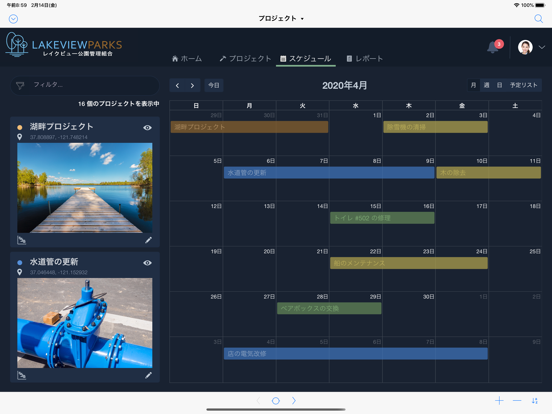Click the 今日 button

(x=214, y=85)
